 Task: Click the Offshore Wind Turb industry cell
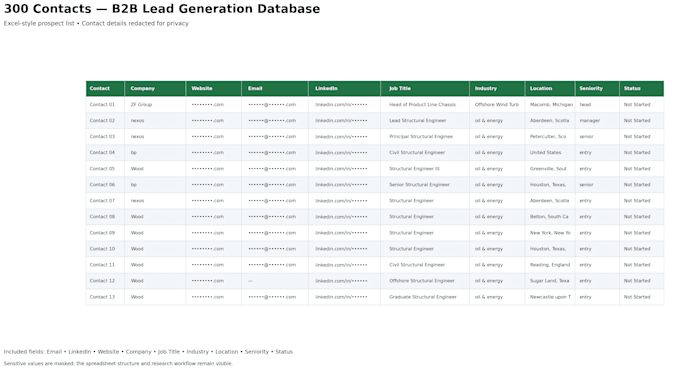pyautogui.click(x=497, y=105)
